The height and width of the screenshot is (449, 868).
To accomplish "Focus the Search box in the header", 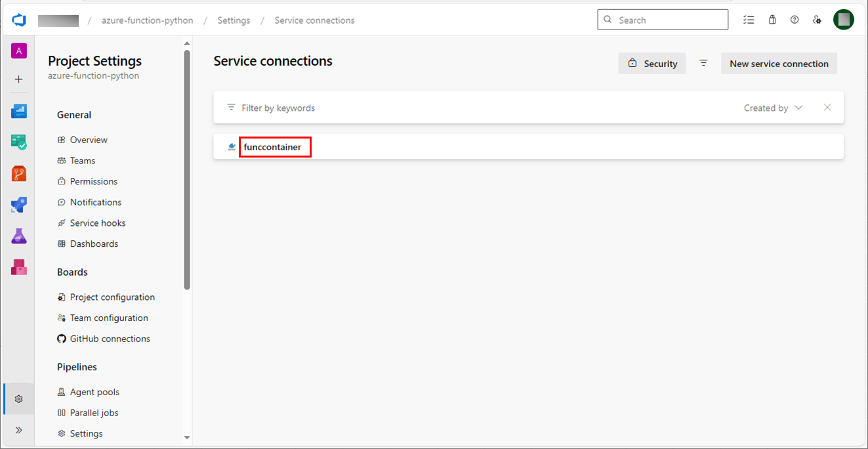I will tap(663, 20).
